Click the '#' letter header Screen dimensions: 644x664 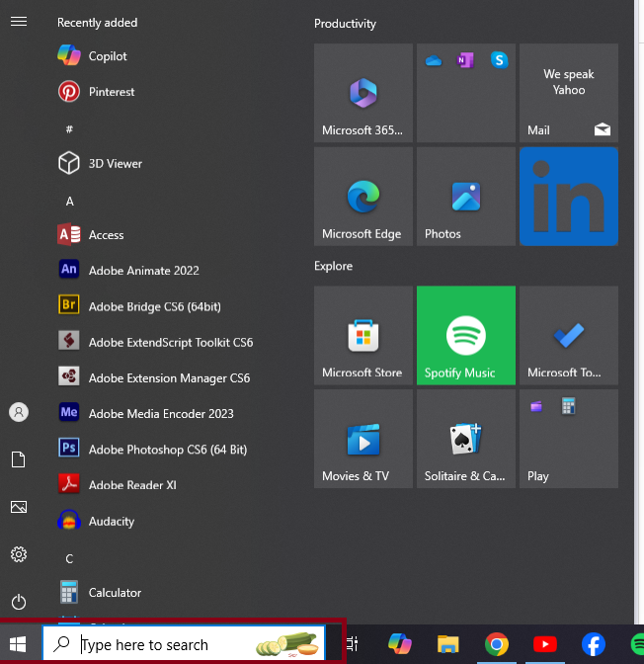[x=69, y=129]
